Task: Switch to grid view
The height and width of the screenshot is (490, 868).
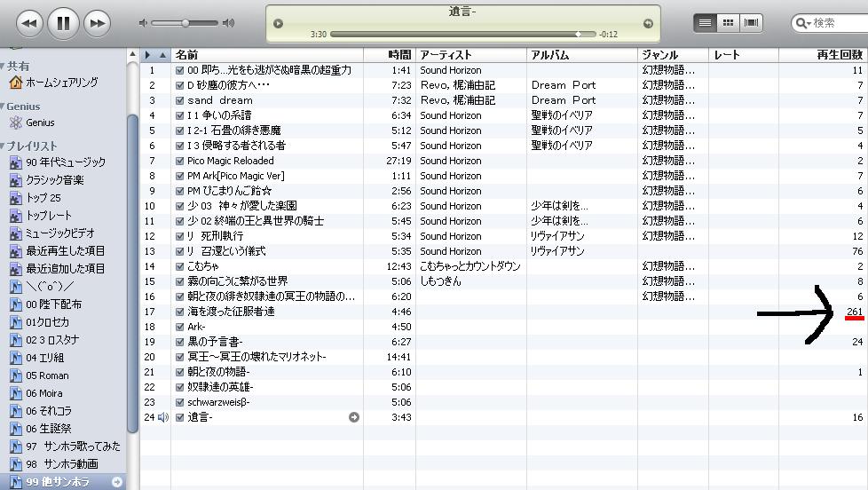Action: click(729, 23)
